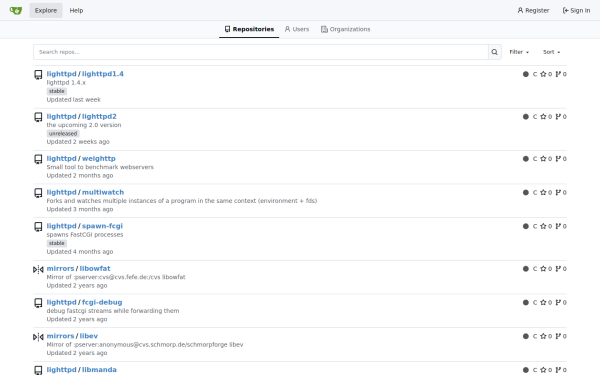600x375 pixels.
Task: Click repository icon beside fcgi-debug
Action: click(x=38, y=303)
